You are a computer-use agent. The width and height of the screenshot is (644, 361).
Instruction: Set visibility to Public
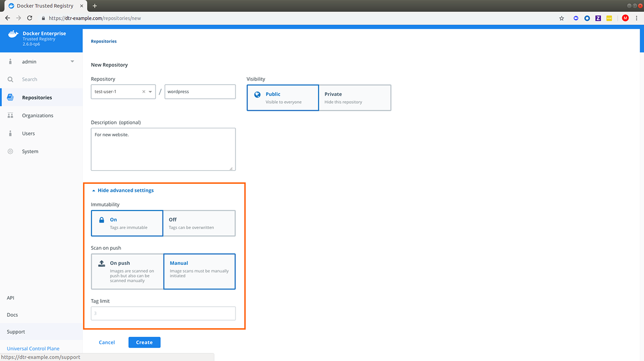(x=283, y=98)
